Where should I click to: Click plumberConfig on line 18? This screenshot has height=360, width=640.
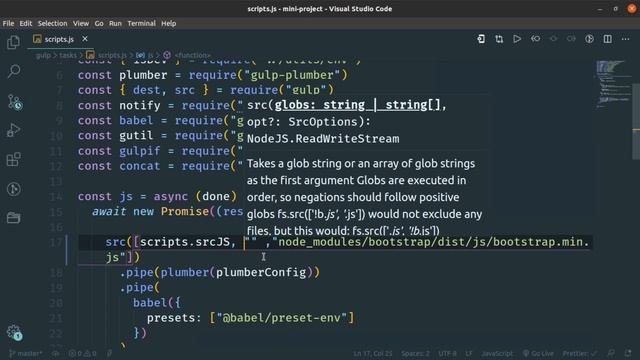260,272
